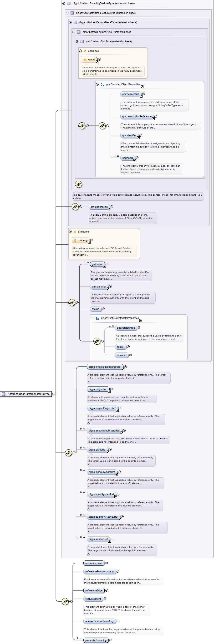The width and height of the screenshot is (214, 644).
Task: Click the purple gml:AbstractGMLType type icon
Action: 82,41
